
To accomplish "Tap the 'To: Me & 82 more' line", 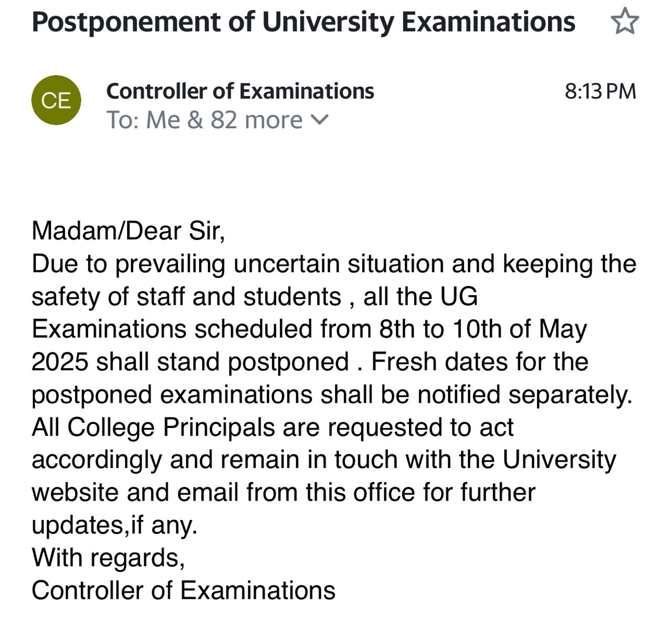I will click(x=217, y=120).
